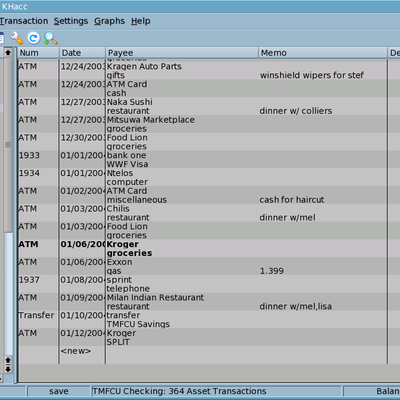Click the memo 'dinner w/mel'
The image size is (400, 400).
tap(287, 218)
